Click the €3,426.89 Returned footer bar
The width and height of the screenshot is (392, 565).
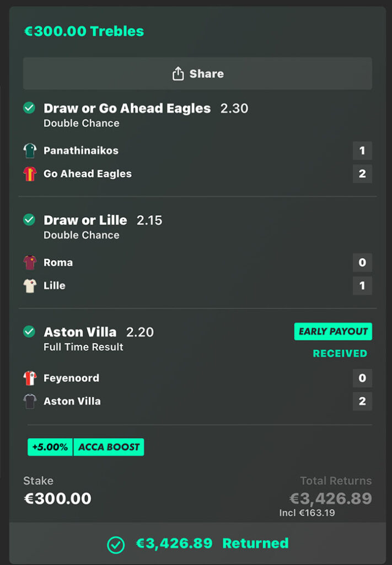(197, 543)
